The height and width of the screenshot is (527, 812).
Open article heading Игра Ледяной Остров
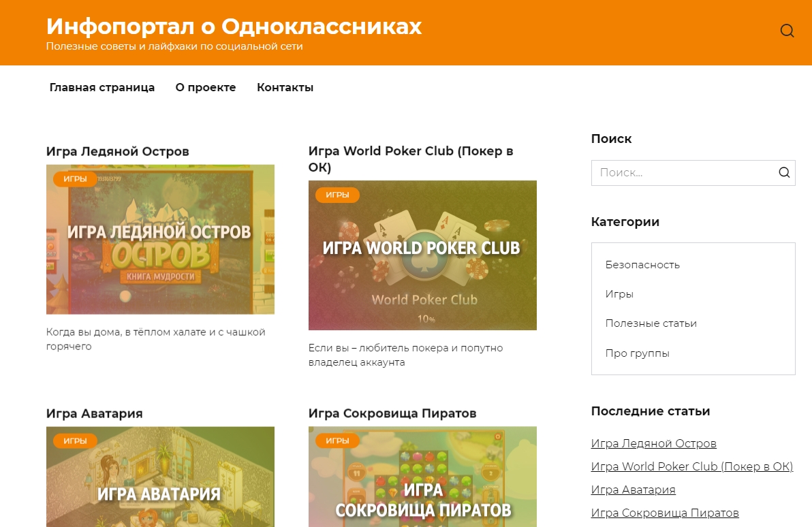click(x=118, y=152)
